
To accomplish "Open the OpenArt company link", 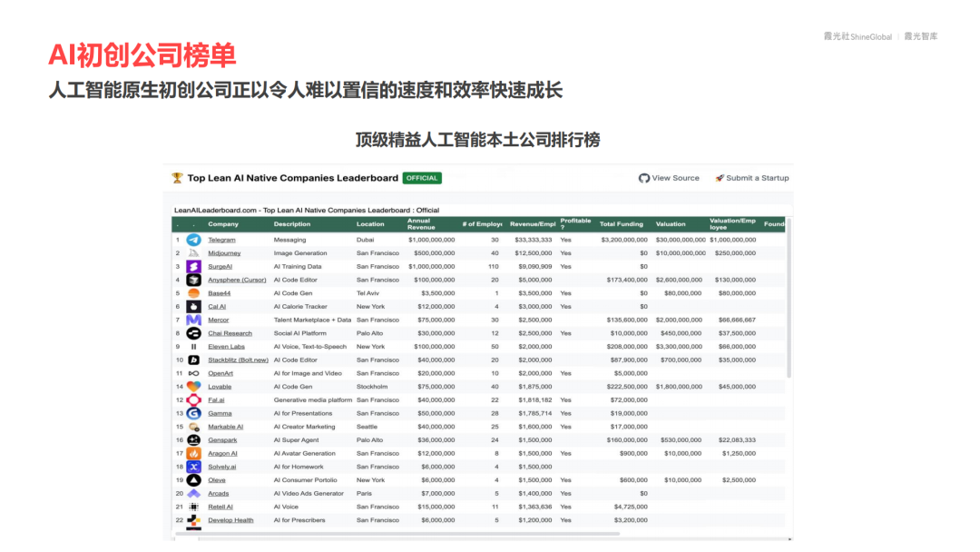I will (220, 373).
